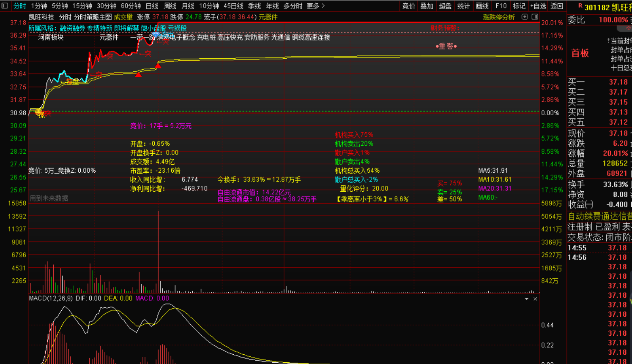Select the 5分钟 period tab
Viewport: 632px width, 364px height.
[x=60, y=6]
